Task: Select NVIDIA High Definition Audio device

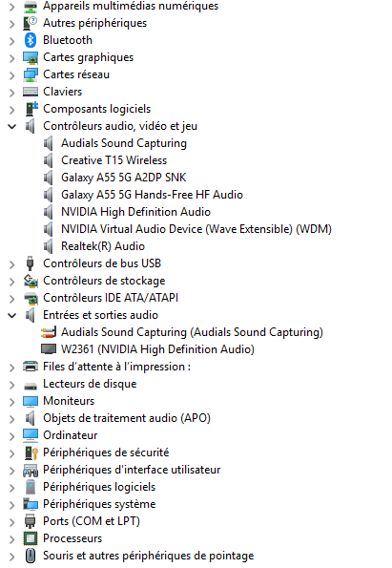Action: click(x=135, y=212)
